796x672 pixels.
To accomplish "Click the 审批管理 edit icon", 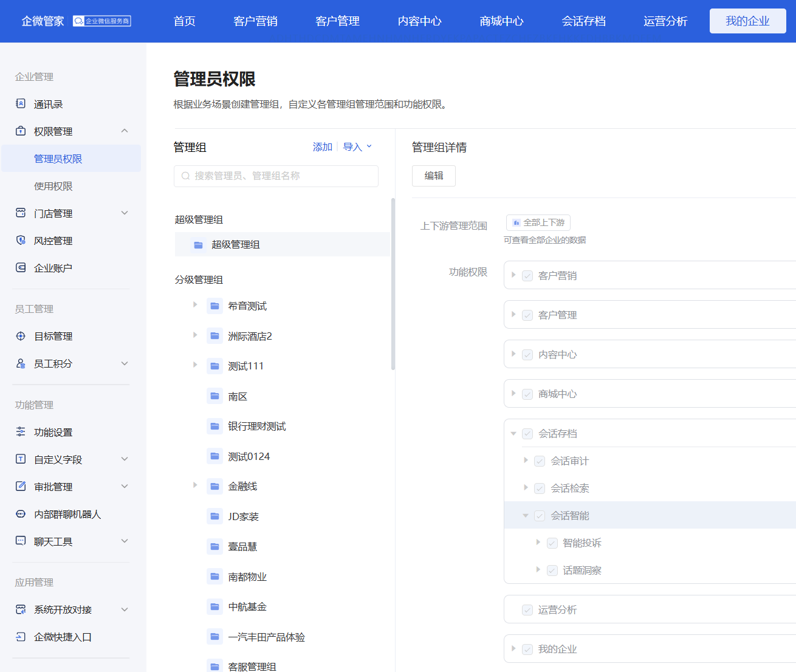I will point(21,486).
